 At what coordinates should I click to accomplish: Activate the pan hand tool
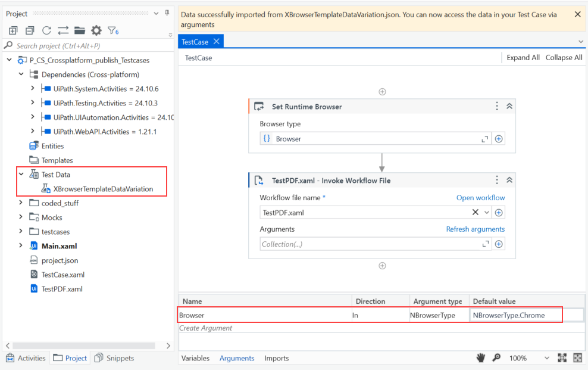pyautogui.click(x=480, y=358)
